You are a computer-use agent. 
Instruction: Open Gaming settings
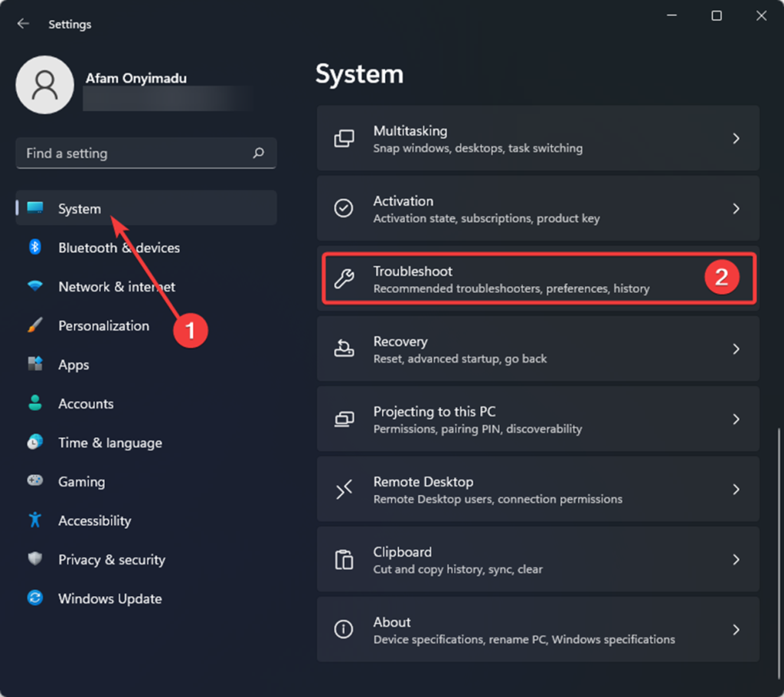(x=146, y=481)
